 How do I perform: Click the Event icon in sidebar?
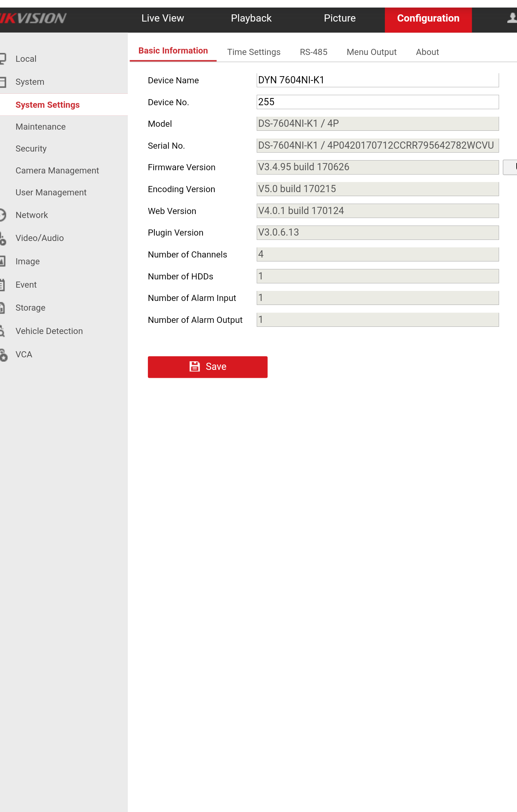[3, 285]
